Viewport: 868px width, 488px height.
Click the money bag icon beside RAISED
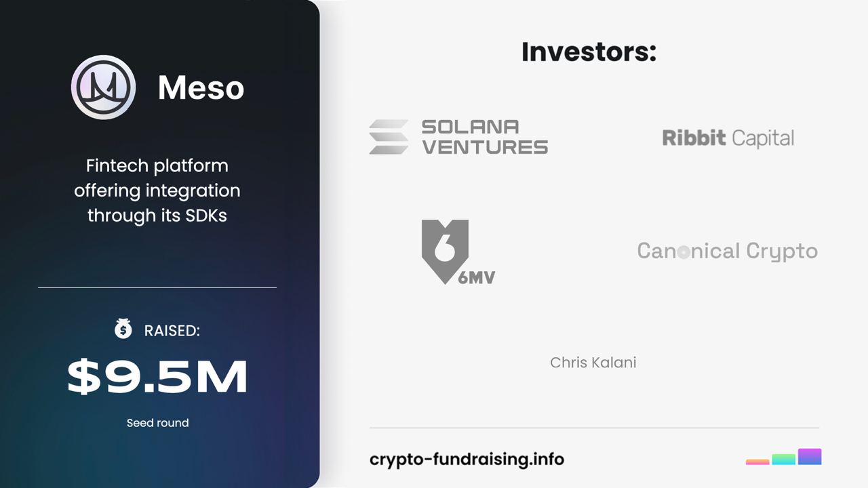click(x=123, y=329)
